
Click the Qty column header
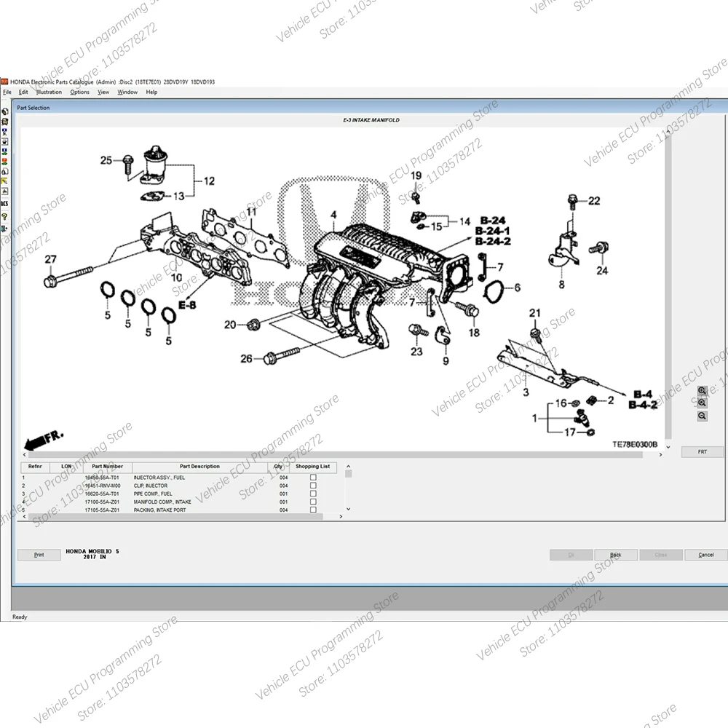pyautogui.click(x=278, y=467)
